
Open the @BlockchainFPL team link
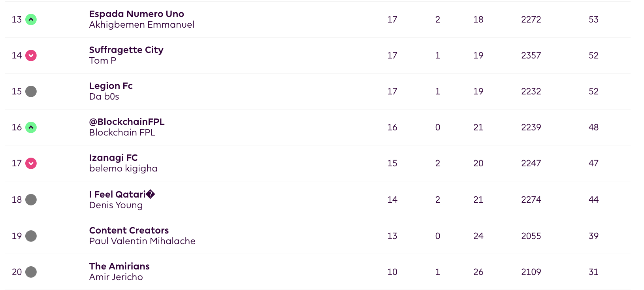[127, 122]
